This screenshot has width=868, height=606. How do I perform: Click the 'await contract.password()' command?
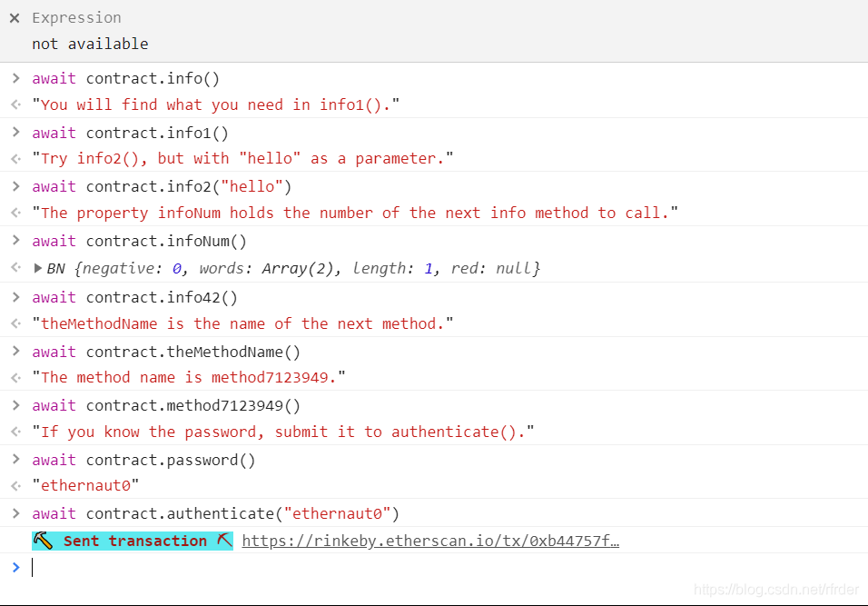pos(144,461)
